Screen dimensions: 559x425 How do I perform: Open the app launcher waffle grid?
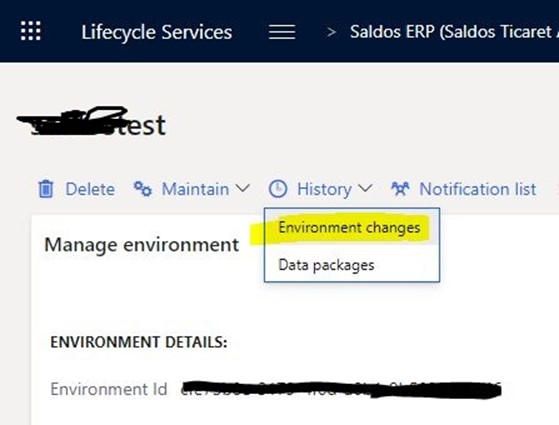pos(31,31)
